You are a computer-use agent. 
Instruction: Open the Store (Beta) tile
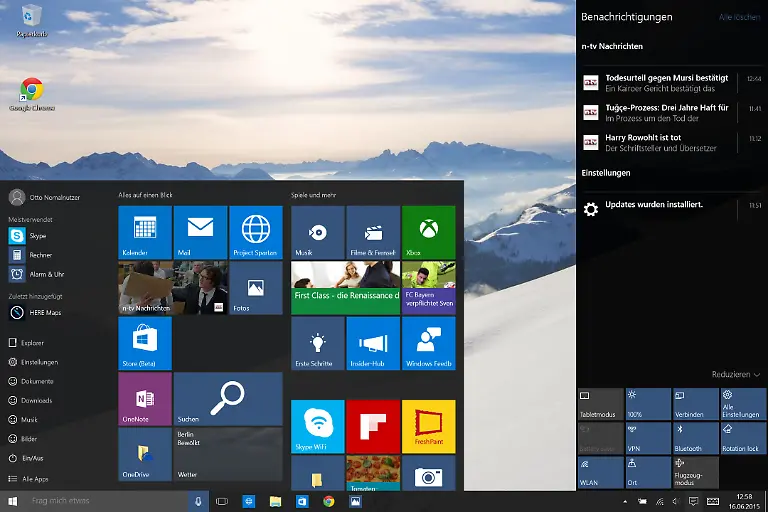(144, 343)
